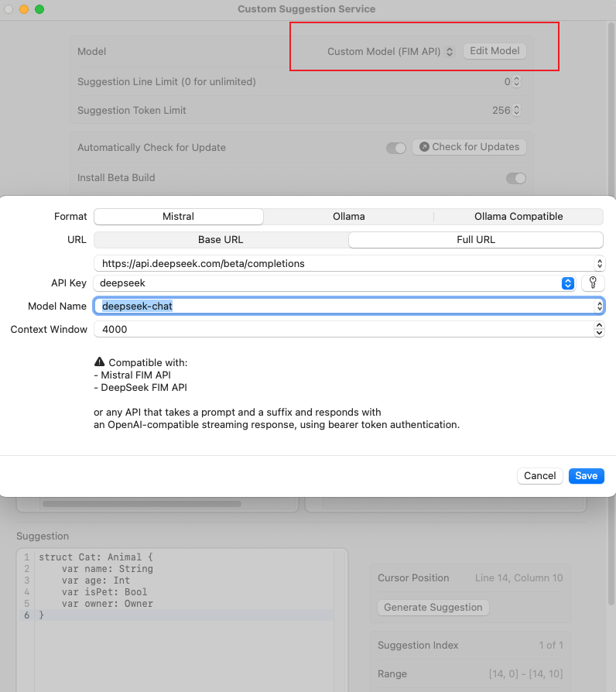Click the Save button
Viewport: 616px width, 692px height.
586,475
